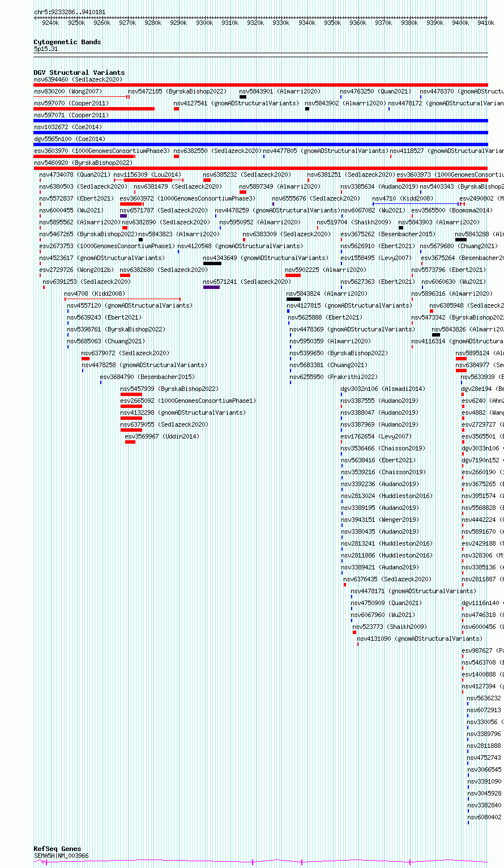This screenshot has width=504, height=868.
Task: Open nsv2813024 (Huddleston2016) variant
Action: 387,496
